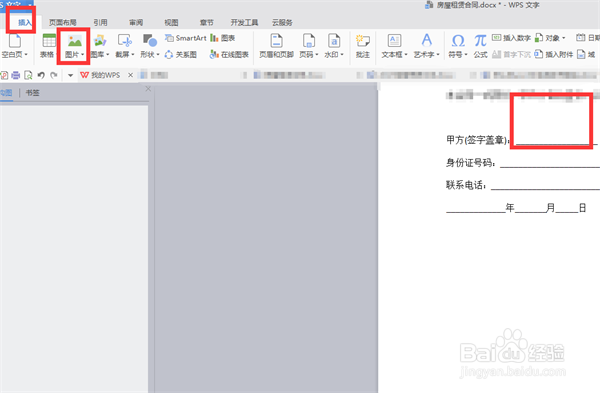
Task: Expand the 对象 dropdown arrow
Action: (564, 38)
